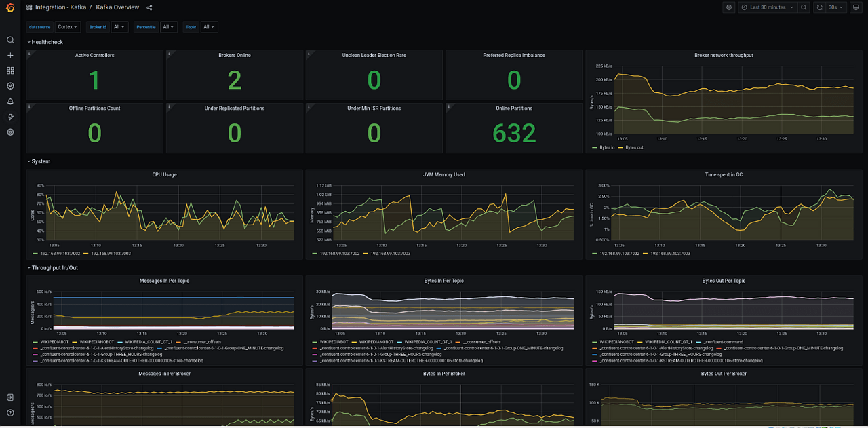Open the Alerting bell icon
This screenshot has height=428, width=868.
coord(10,102)
